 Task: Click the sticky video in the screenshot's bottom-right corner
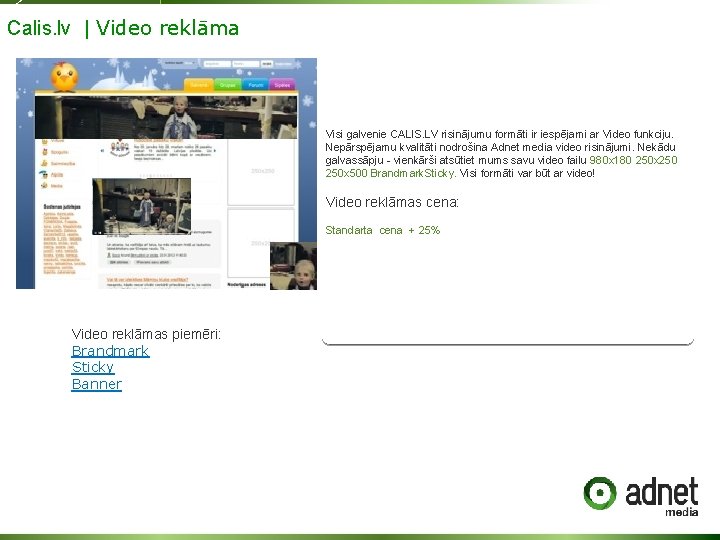(293, 266)
